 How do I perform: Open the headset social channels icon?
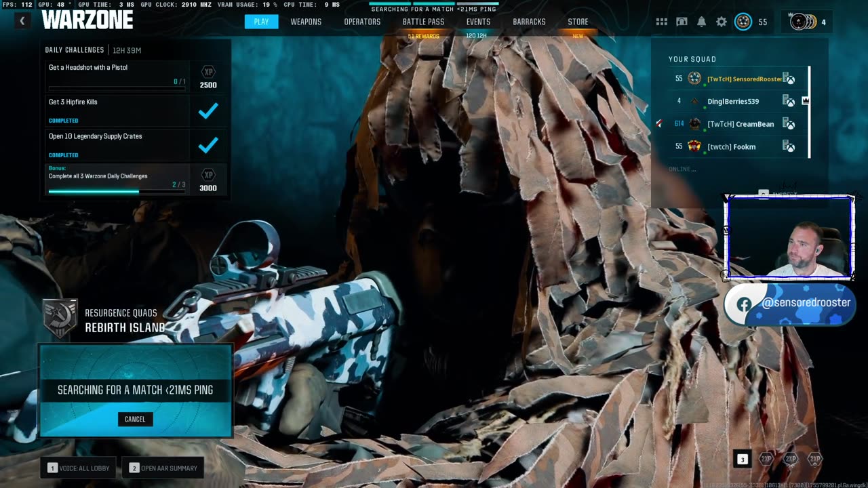click(682, 22)
